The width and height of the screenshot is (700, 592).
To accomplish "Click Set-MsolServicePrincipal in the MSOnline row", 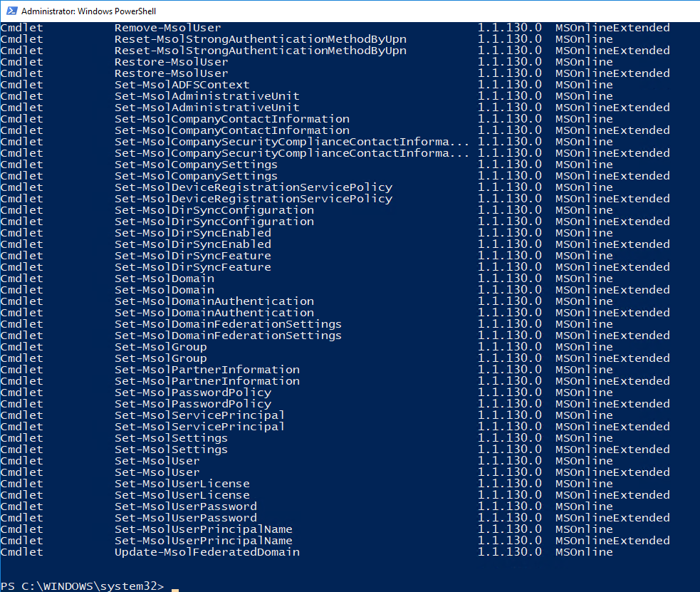I will coord(199,415).
